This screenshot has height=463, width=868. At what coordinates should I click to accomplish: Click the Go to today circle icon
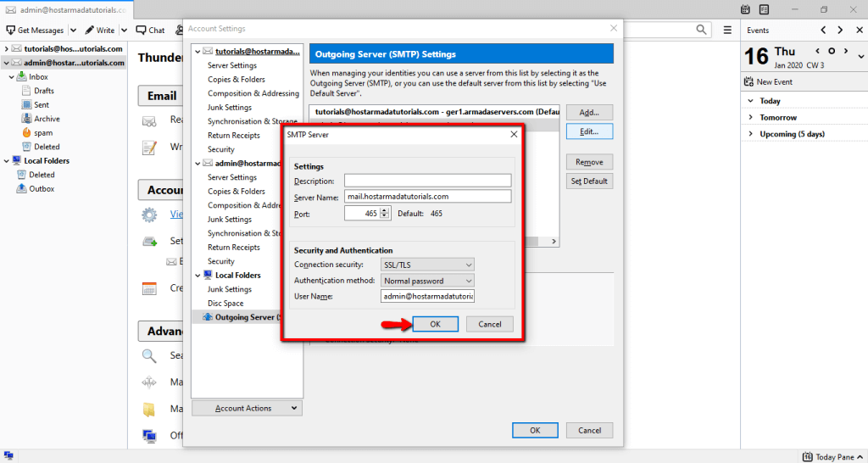tap(832, 51)
